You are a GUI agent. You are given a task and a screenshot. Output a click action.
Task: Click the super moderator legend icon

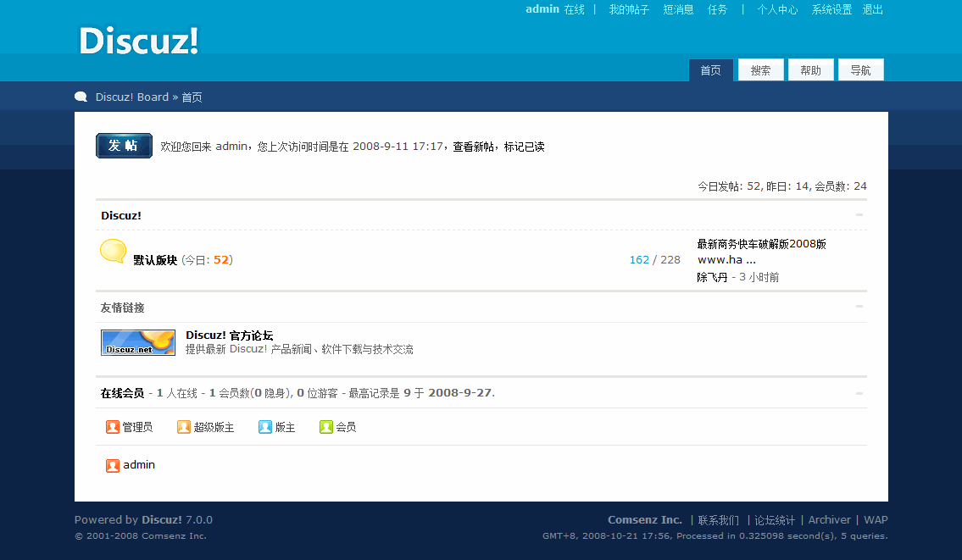pyautogui.click(x=184, y=427)
